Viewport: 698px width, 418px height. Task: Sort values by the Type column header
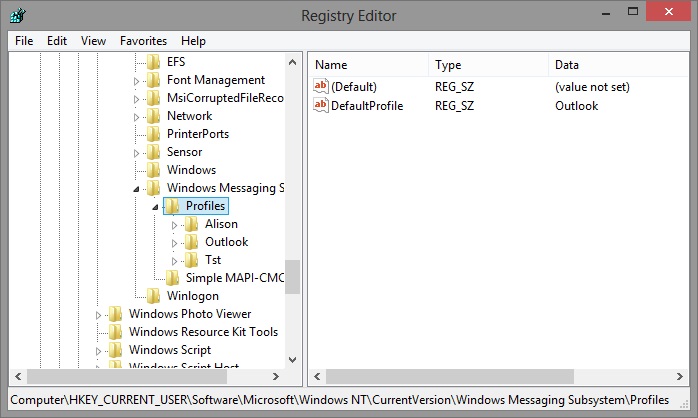click(x=488, y=65)
